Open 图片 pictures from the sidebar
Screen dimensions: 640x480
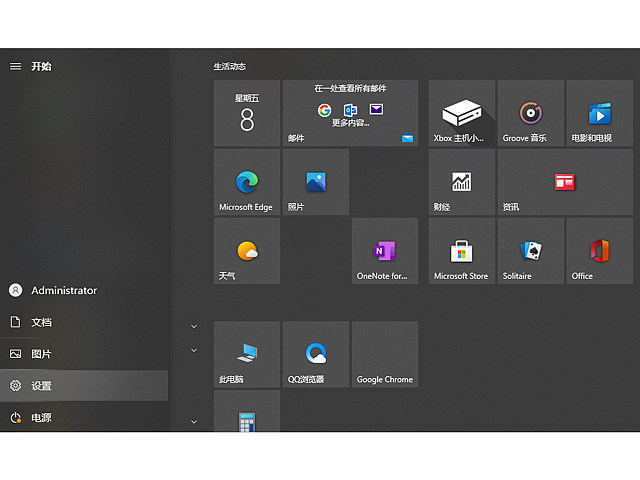(x=84, y=354)
